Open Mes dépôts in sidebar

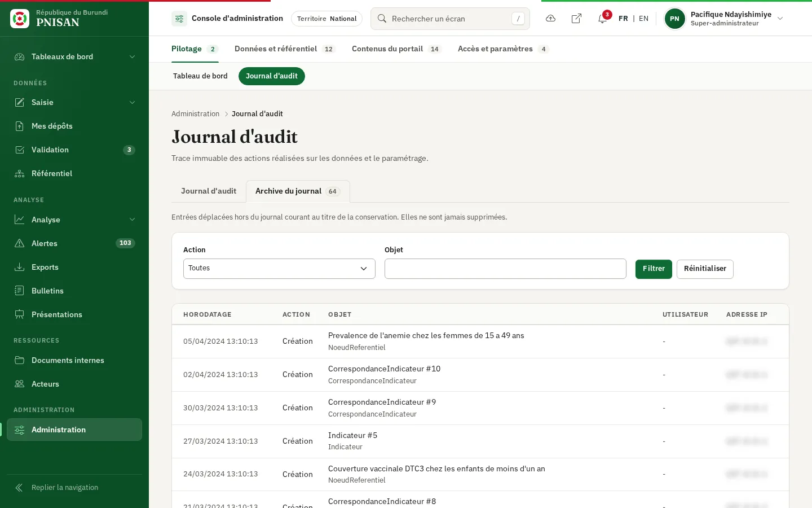74,126
